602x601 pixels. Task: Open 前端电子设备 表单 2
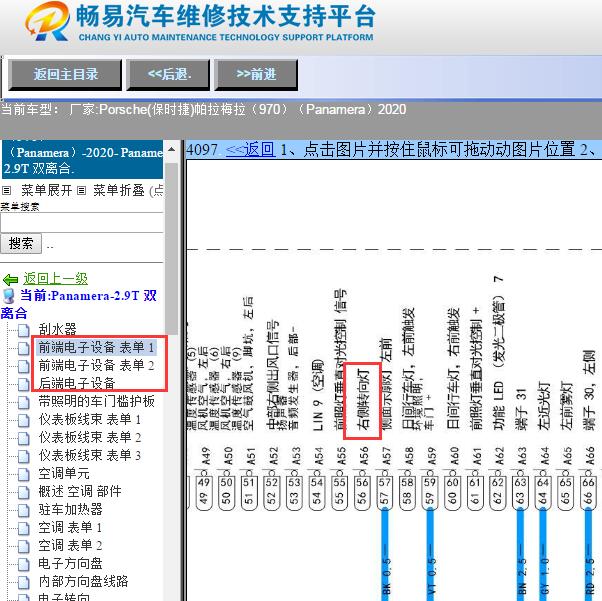[96, 365]
